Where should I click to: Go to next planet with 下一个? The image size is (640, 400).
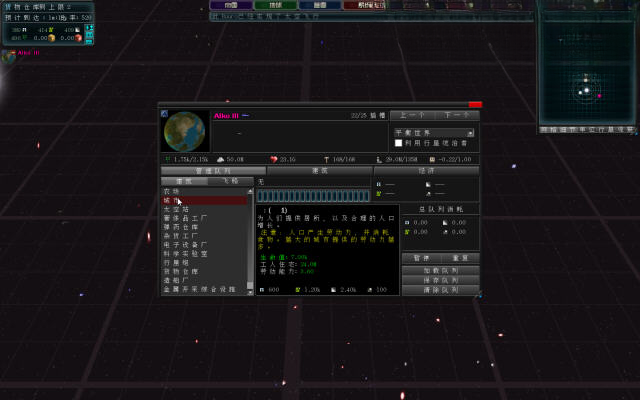coord(457,115)
